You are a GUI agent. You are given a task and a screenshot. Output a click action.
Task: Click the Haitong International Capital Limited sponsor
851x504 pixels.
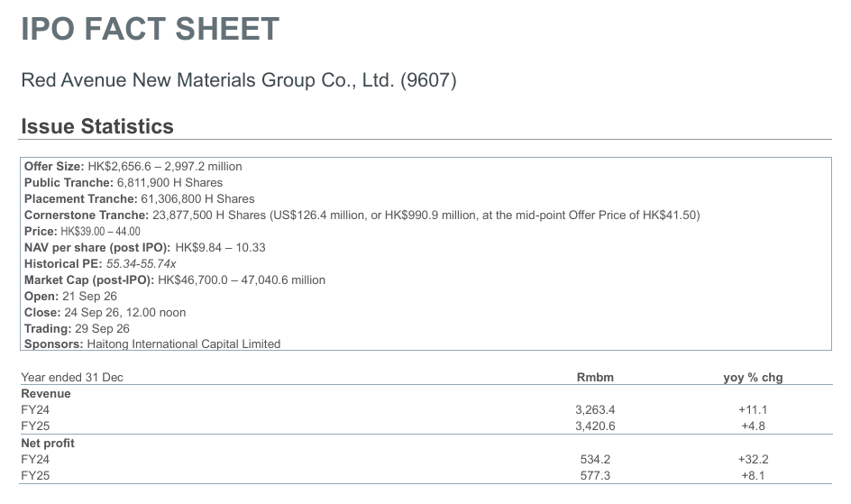coord(183,344)
